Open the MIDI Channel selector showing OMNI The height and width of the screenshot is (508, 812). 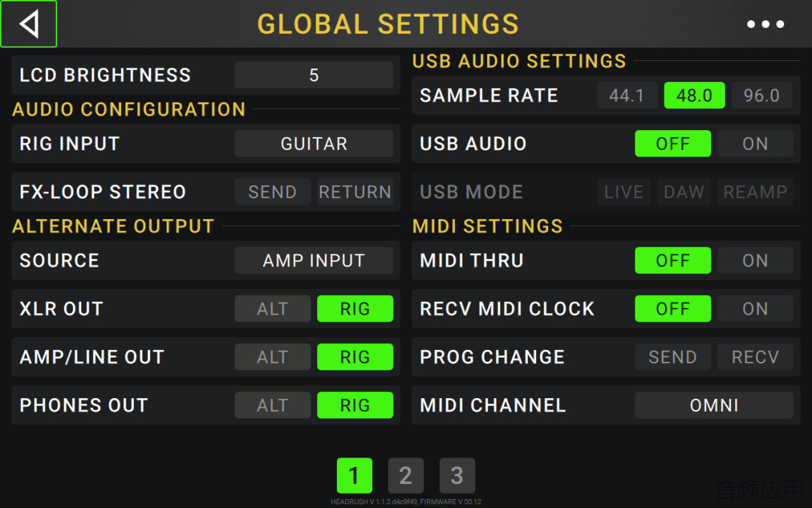(714, 405)
